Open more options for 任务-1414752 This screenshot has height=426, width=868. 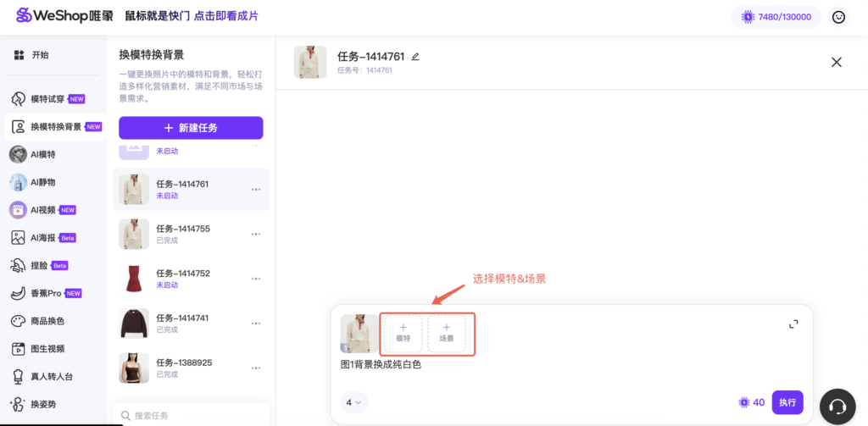pos(256,279)
